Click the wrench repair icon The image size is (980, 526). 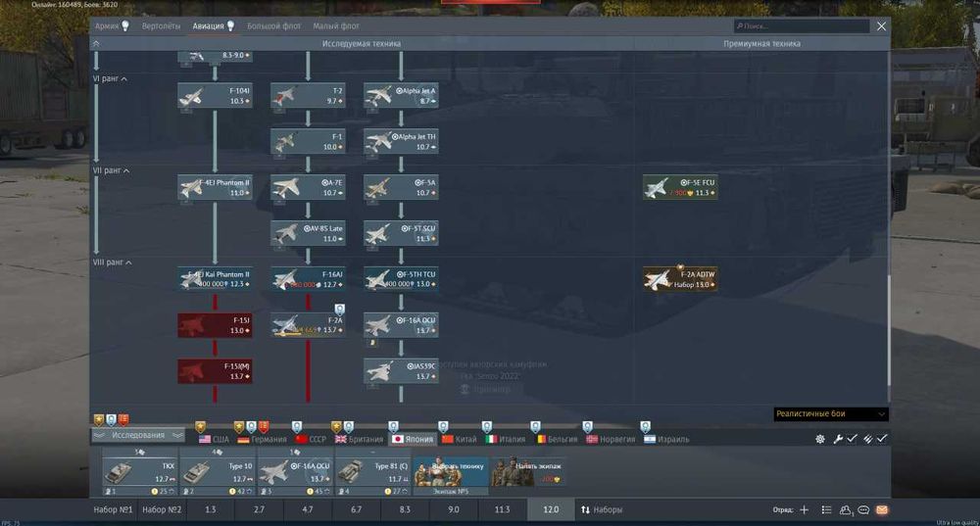pyautogui.click(x=838, y=439)
